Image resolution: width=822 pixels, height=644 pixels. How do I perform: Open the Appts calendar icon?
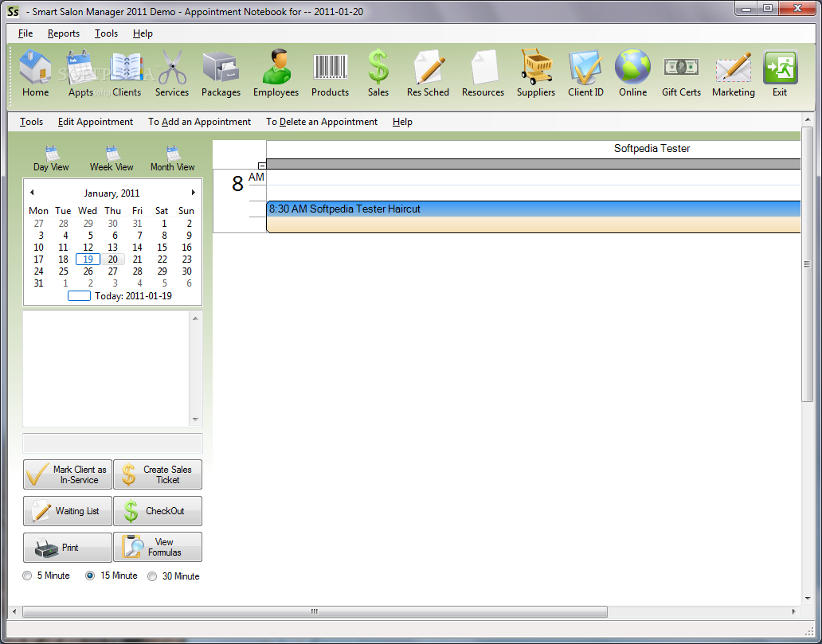(80, 73)
